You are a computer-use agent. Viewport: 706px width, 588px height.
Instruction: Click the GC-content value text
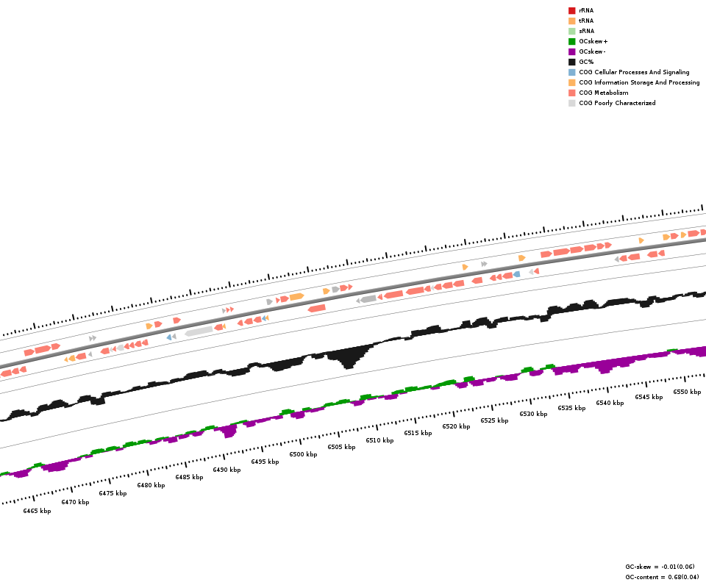tap(662, 577)
